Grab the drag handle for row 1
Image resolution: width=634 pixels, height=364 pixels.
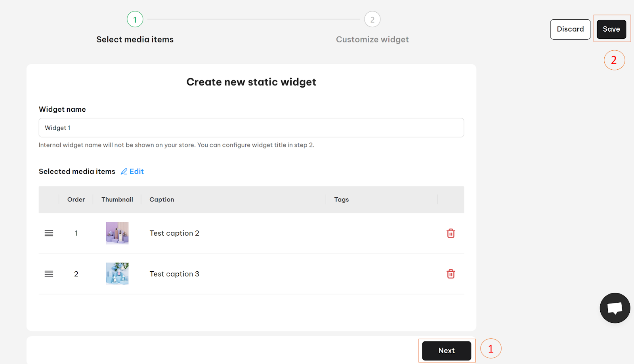49,233
